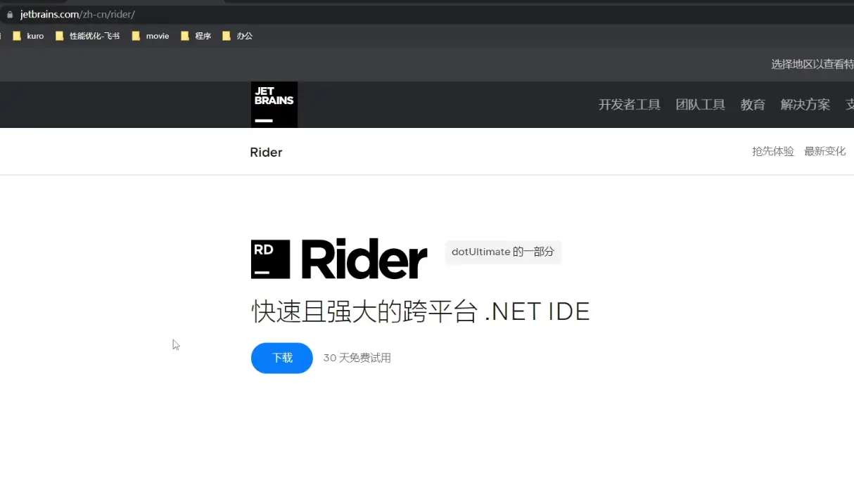Click the 30 天免费试用 text
The width and height of the screenshot is (854, 504).
coord(357,358)
